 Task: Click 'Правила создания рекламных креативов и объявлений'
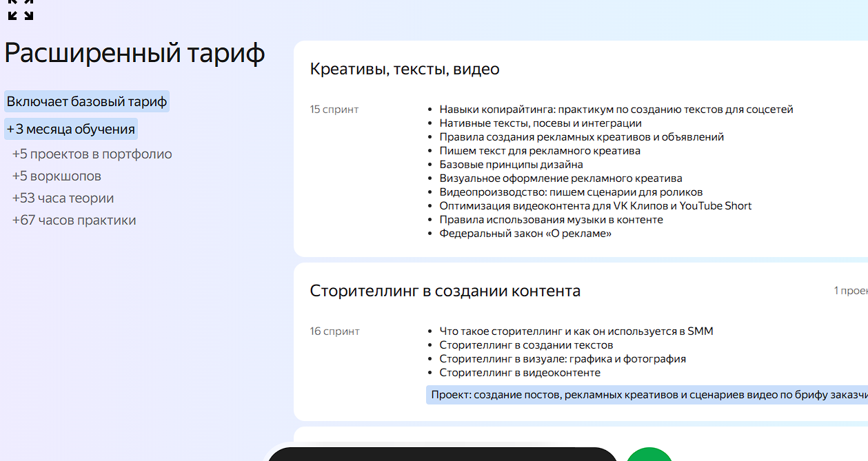[582, 136]
